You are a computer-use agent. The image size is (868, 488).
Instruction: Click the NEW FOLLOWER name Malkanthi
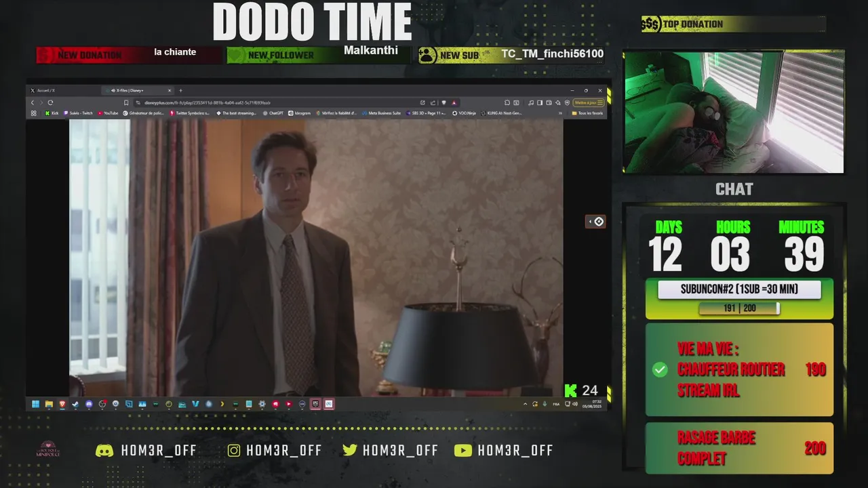[371, 51]
